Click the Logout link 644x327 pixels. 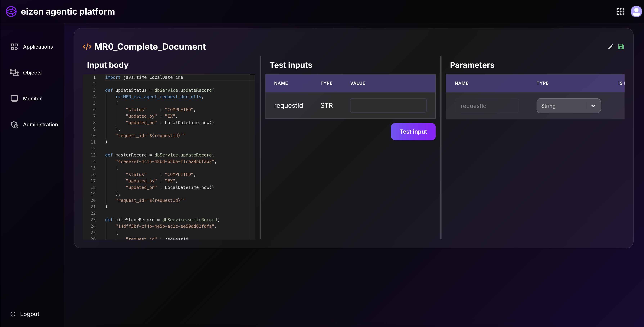30,314
